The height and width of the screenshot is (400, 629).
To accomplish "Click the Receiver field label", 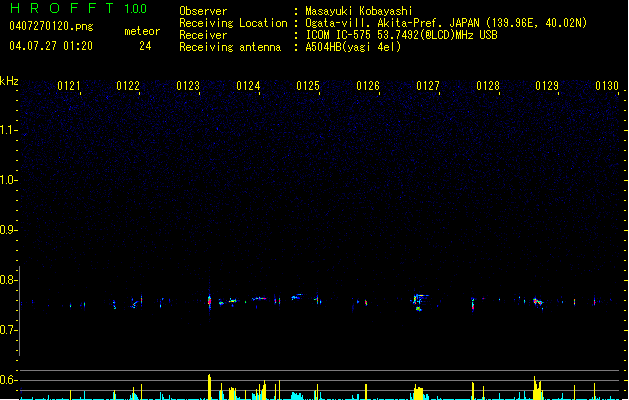I will [203, 35].
